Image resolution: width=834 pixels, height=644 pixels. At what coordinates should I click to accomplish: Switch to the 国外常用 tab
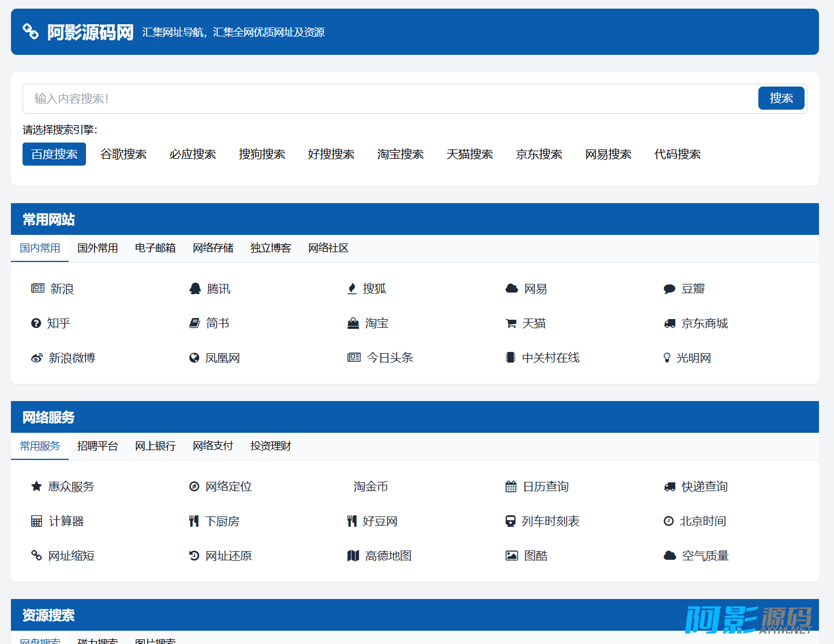98,248
